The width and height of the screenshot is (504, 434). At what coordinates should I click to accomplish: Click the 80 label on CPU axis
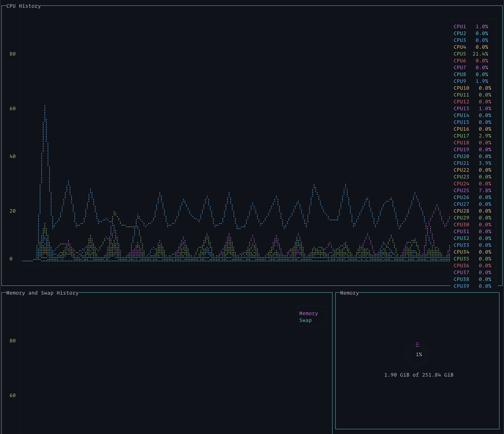point(12,54)
